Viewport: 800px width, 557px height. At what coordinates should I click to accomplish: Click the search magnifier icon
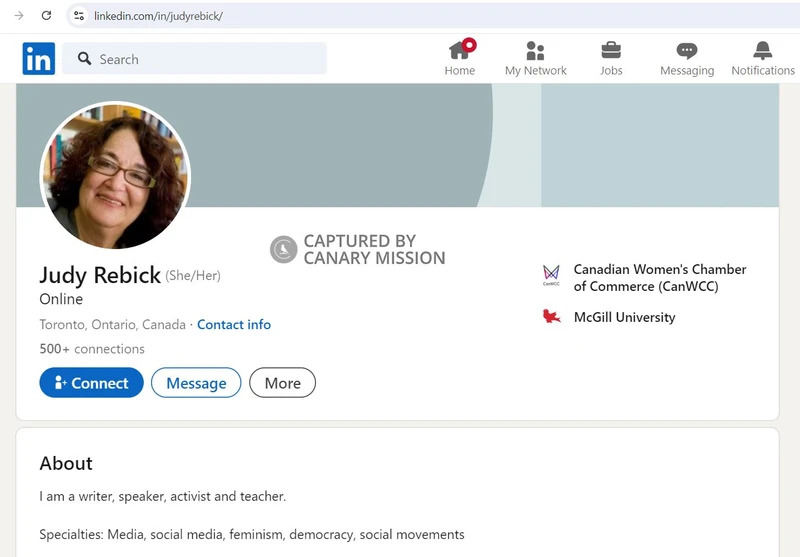(x=85, y=59)
